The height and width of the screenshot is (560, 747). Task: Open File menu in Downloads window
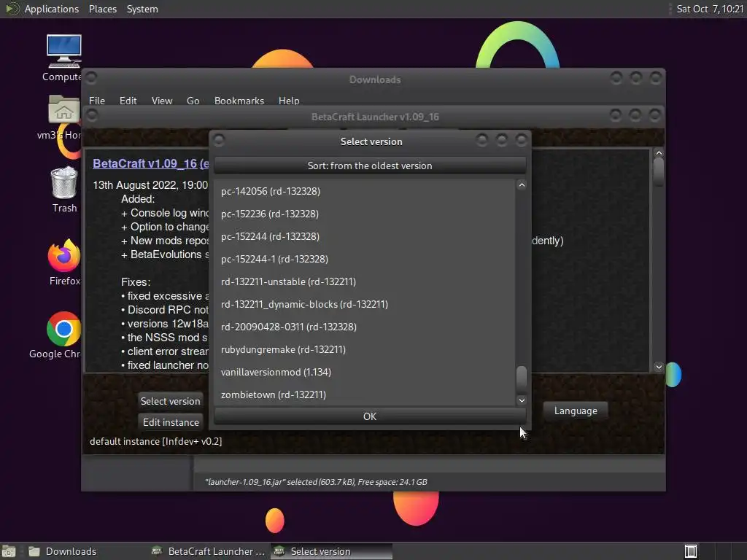pyautogui.click(x=97, y=101)
